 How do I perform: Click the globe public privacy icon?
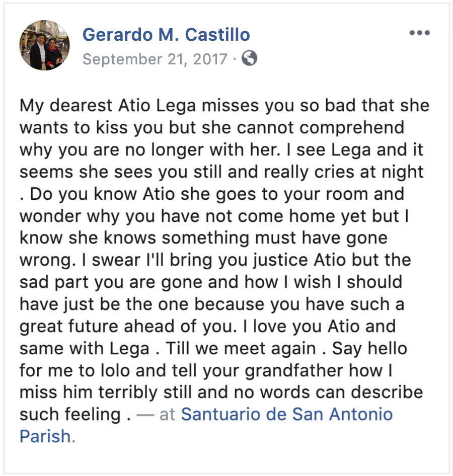[249, 58]
